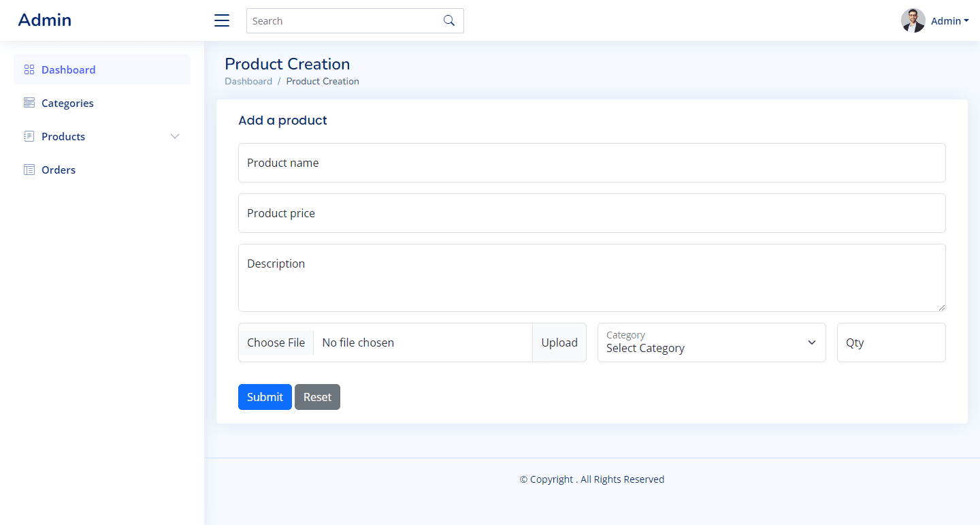This screenshot has height=525, width=980.
Task: Click the Reset button
Action: click(x=317, y=397)
